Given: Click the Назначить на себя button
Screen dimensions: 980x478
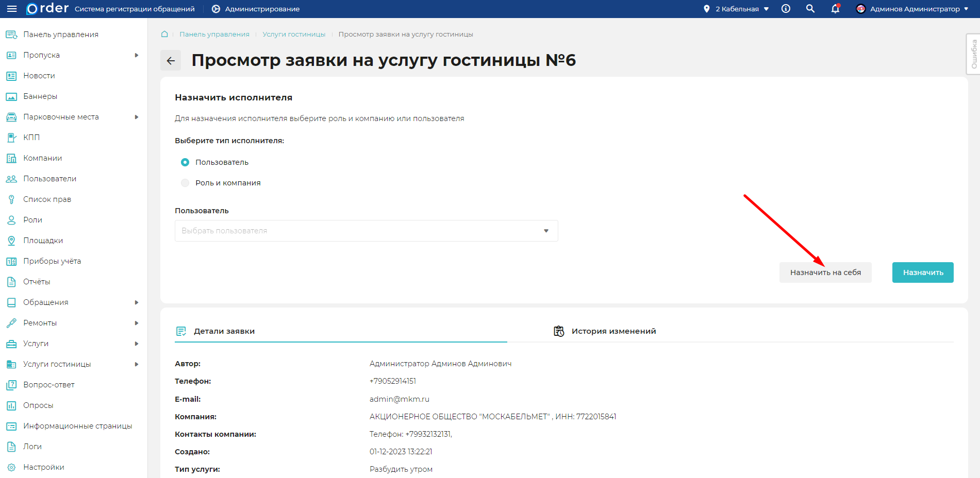Looking at the screenshot, I should [x=825, y=272].
